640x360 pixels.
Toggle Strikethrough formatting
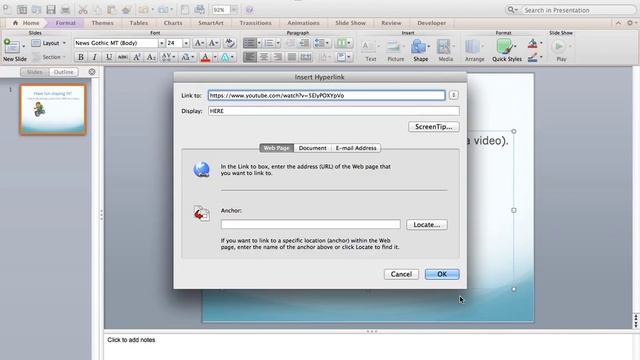[x=122, y=57]
